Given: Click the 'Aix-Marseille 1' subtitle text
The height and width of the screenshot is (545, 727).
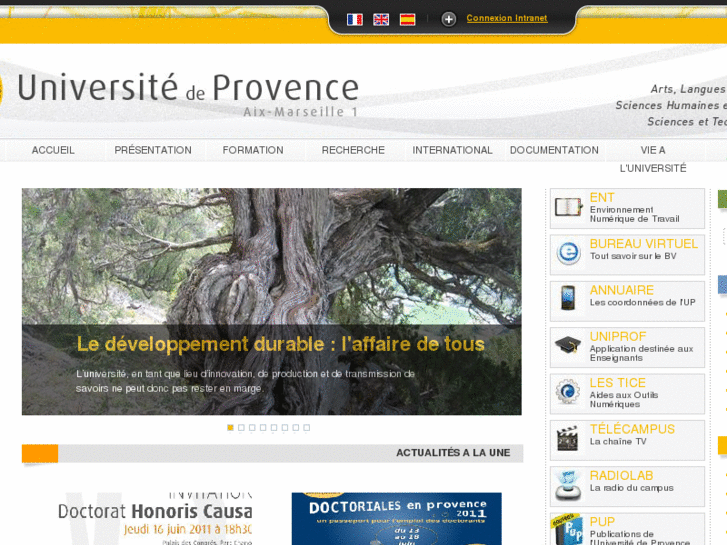Looking at the screenshot, I should pos(300,112).
